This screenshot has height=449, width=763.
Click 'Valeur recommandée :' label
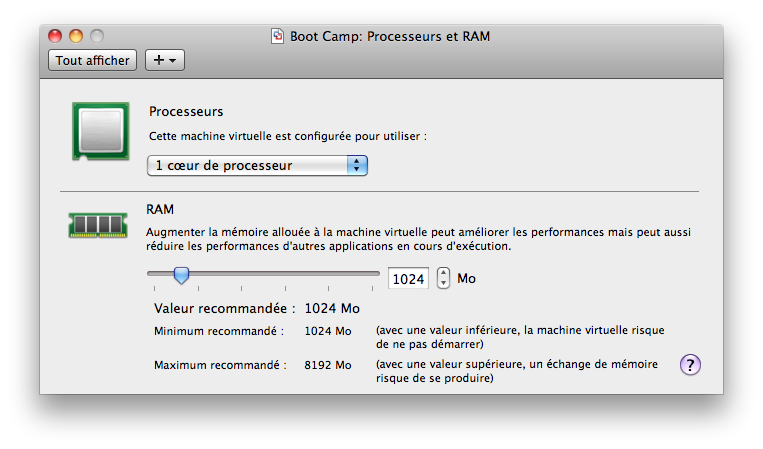click(x=225, y=308)
